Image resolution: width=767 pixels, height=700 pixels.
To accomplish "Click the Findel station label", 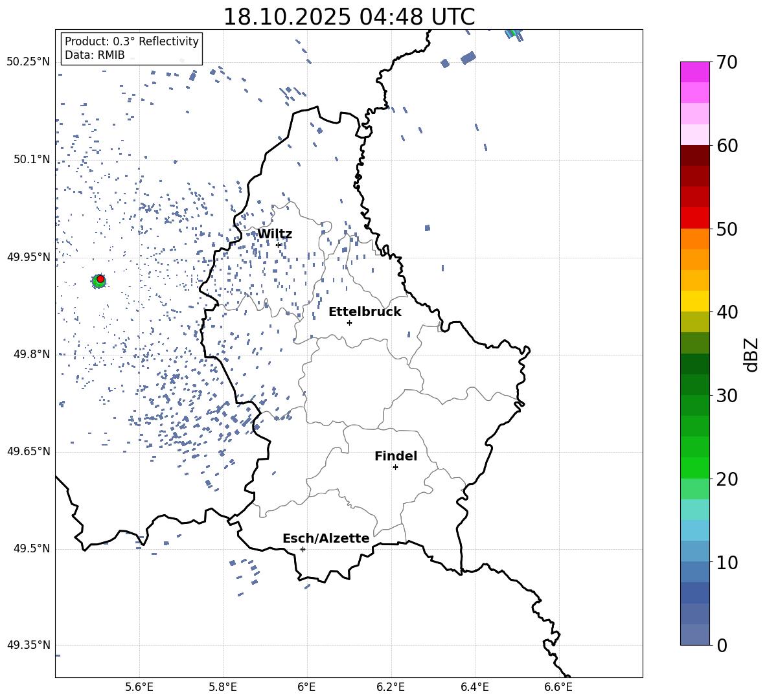I will click(x=396, y=456).
